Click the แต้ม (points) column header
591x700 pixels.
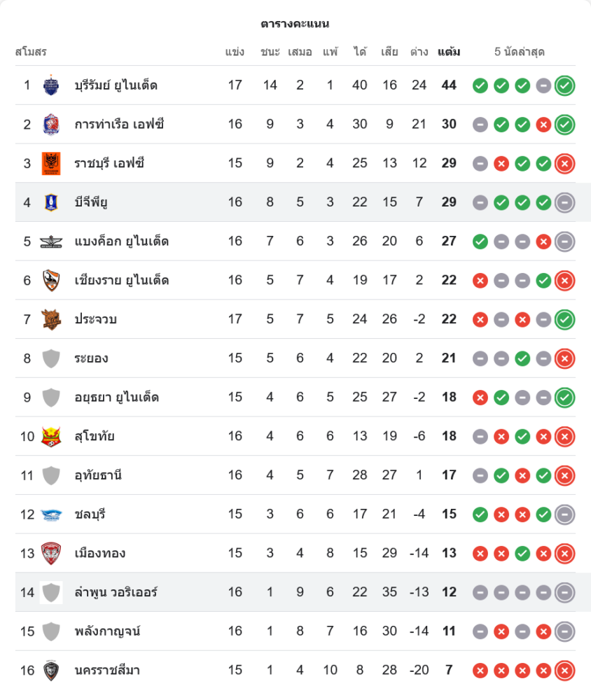(449, 52)
